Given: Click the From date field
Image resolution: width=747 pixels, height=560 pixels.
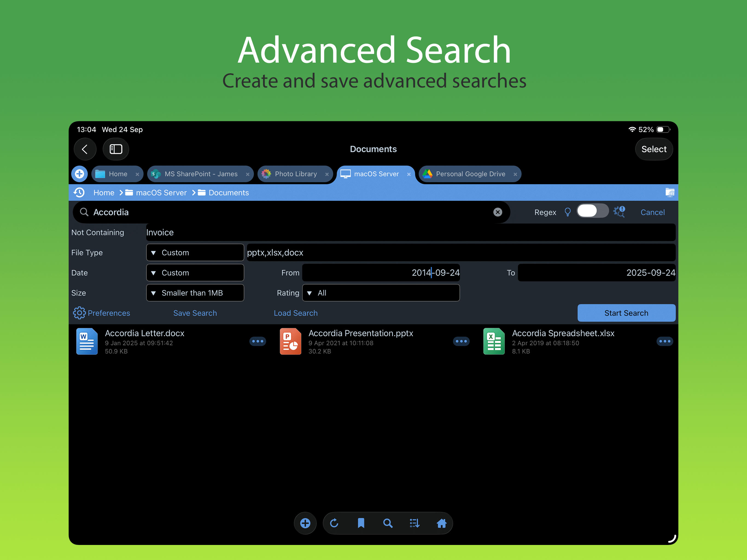Looking at the screenshot, I should 381,273.
